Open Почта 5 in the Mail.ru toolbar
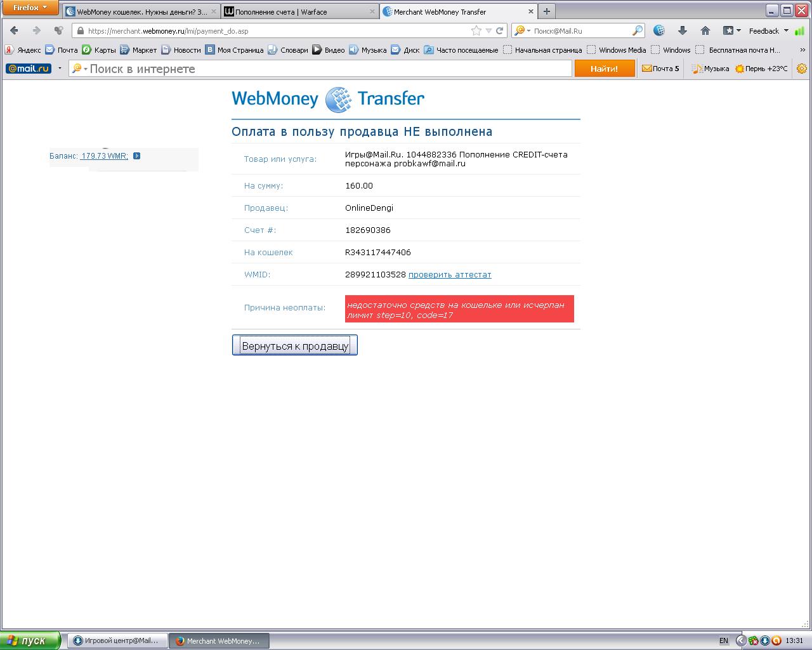 coord(660,69)
